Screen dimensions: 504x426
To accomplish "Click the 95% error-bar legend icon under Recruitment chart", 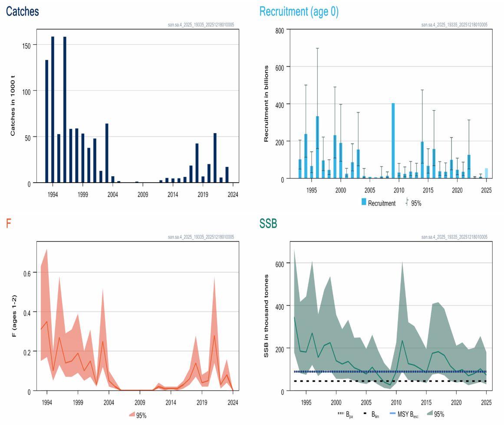I will (x=406, y=202).
